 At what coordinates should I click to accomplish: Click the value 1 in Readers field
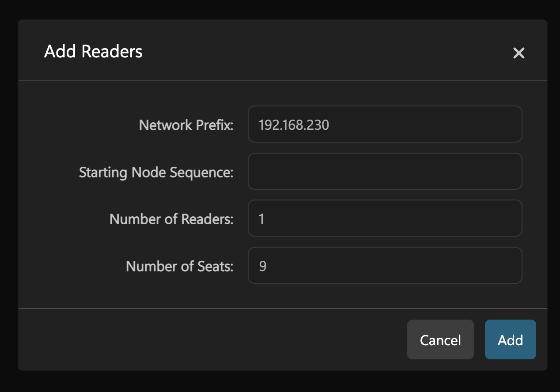pyautogui.click(x=261, y=219)
